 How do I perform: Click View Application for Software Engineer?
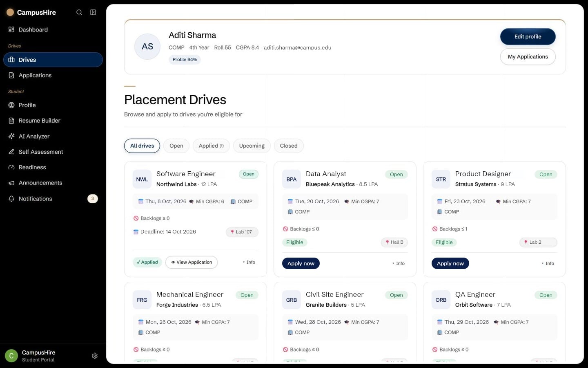click(x=192, y=262)
